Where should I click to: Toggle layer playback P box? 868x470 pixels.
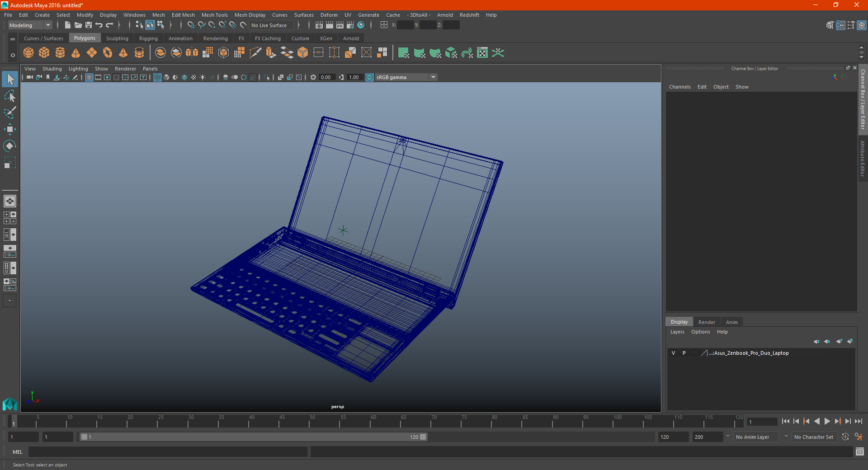tap(684, 353)
